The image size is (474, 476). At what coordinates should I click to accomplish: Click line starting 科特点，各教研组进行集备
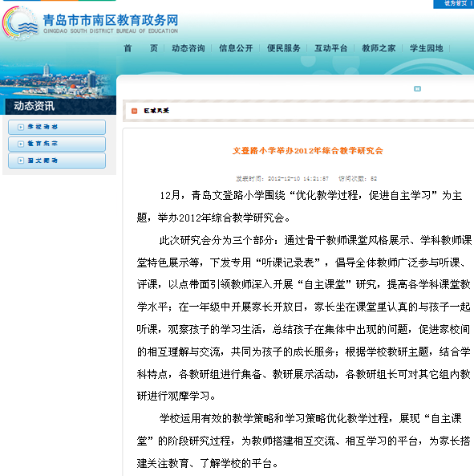point(303,374)
